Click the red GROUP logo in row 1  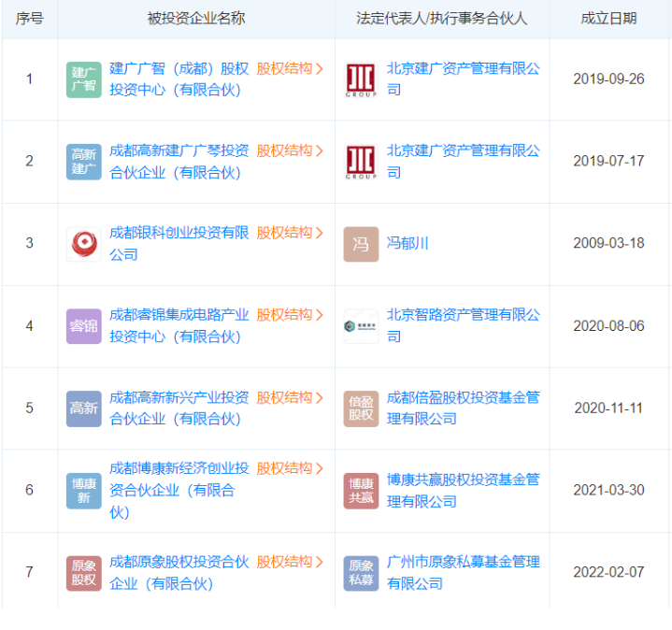tap(361, 79)
